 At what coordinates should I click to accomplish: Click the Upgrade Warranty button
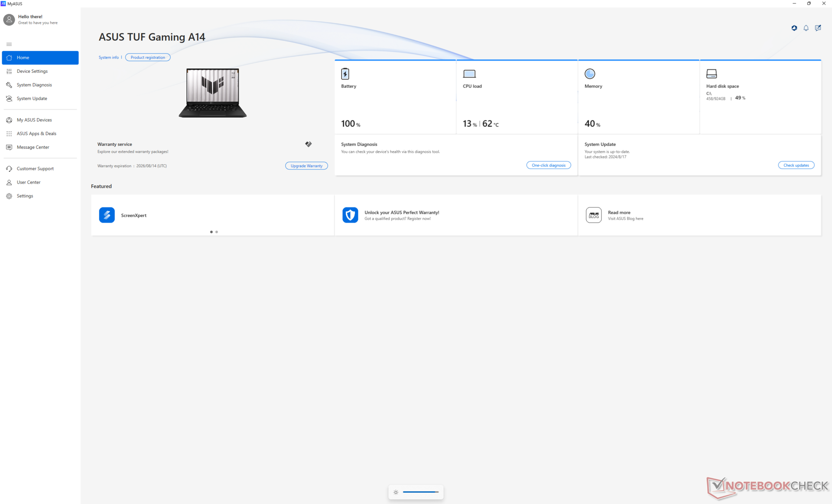[x=306, y=166]
